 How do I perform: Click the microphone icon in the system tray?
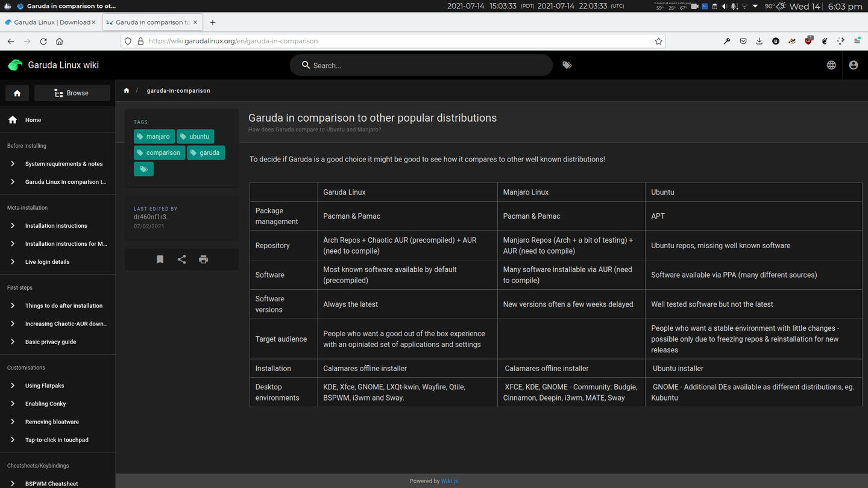point(734,7)
